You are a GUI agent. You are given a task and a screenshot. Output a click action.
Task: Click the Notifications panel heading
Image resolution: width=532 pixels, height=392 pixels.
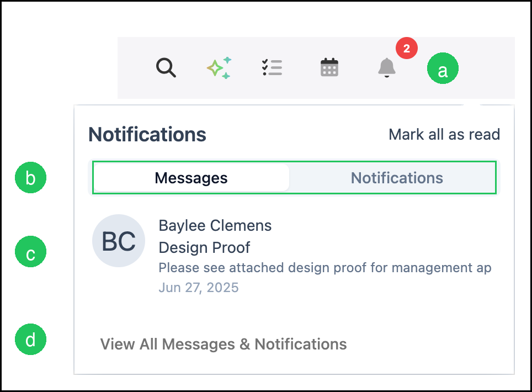point(147,134)
